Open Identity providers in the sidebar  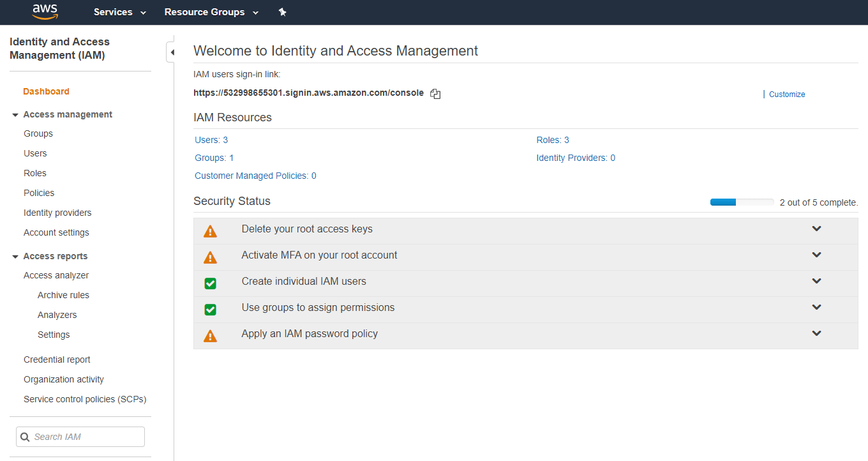tap(57, 213)
